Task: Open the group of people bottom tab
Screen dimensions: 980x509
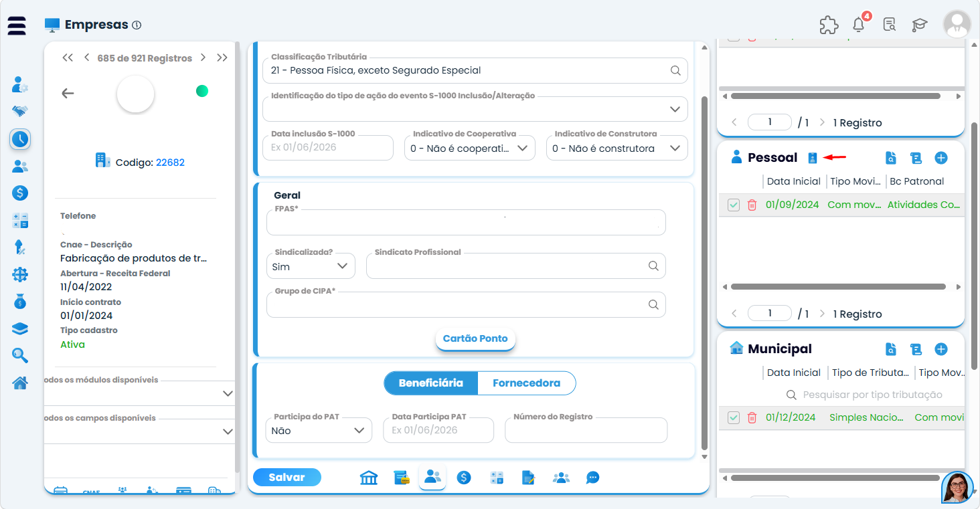Action: point(561,478)
